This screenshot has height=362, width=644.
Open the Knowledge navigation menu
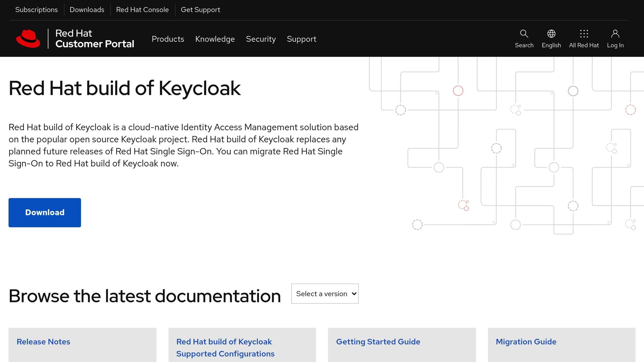[x=215, y=39]
